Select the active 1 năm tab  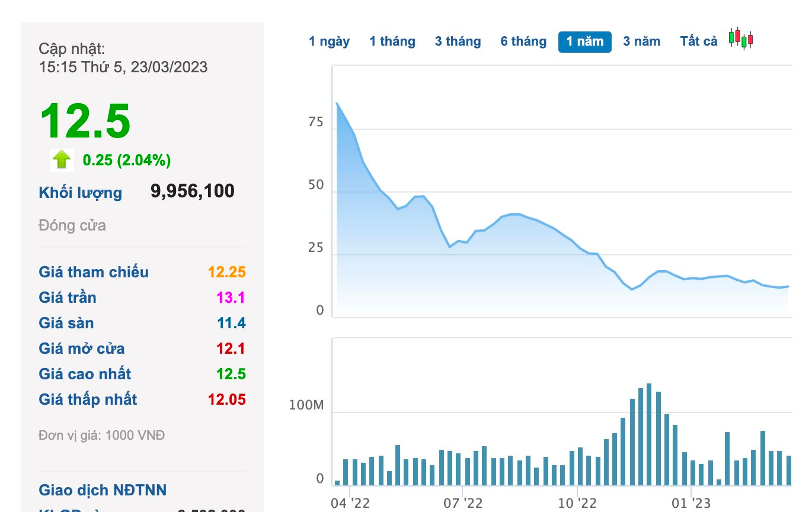(584, 41)
